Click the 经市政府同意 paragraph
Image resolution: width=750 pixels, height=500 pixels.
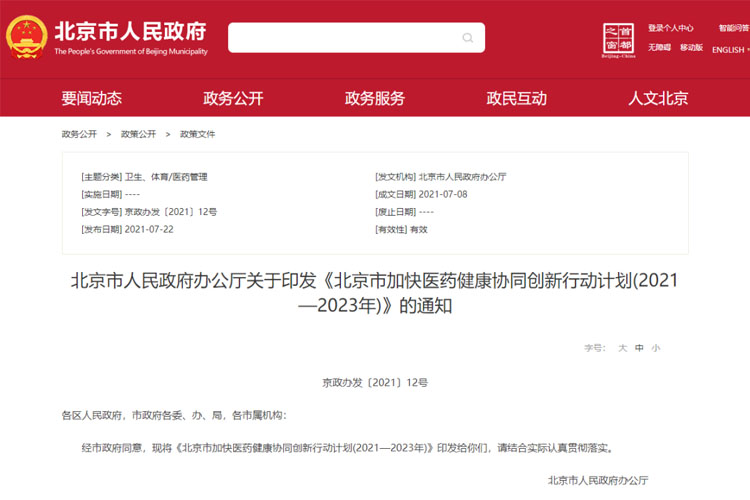(x=348, y=448)
